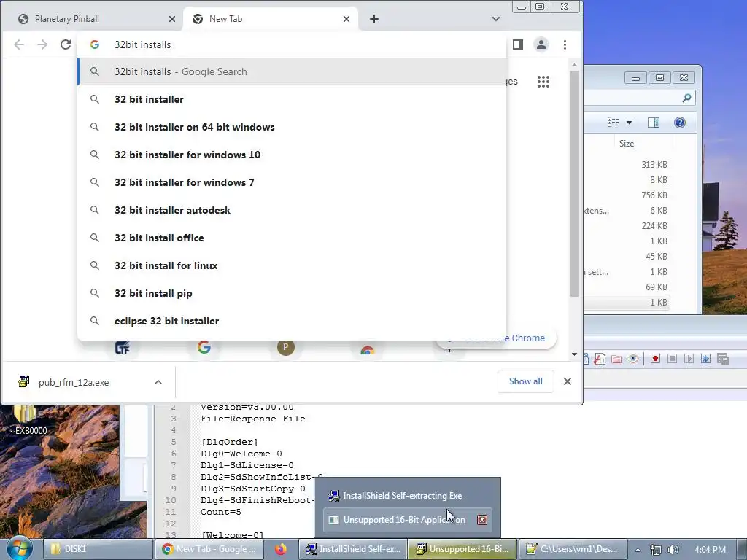This screenshot has height=560, width=747.
Task: Click Explorer search magnifier icon
Action: [x=686, y=98]
